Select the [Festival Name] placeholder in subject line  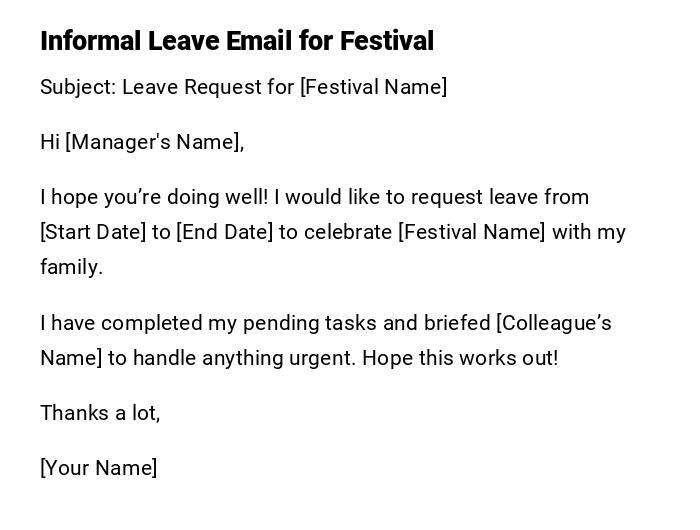(373, 87)
